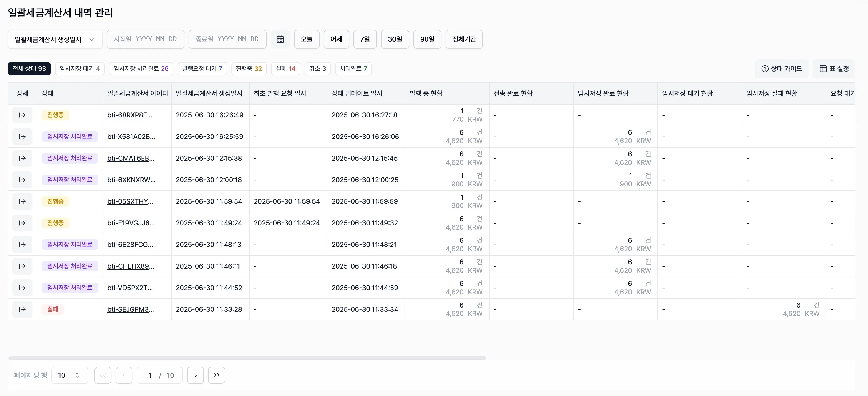Focus the 시작일 start date field
This screenshot has width=868, height=396.
pyautogui.click(x=145, y=39)
